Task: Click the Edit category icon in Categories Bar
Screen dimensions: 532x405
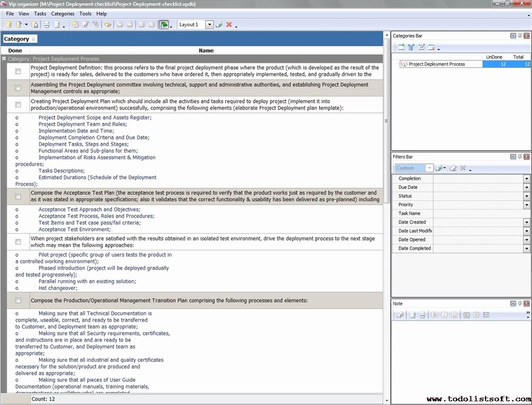Action: (x=421, y=47)
